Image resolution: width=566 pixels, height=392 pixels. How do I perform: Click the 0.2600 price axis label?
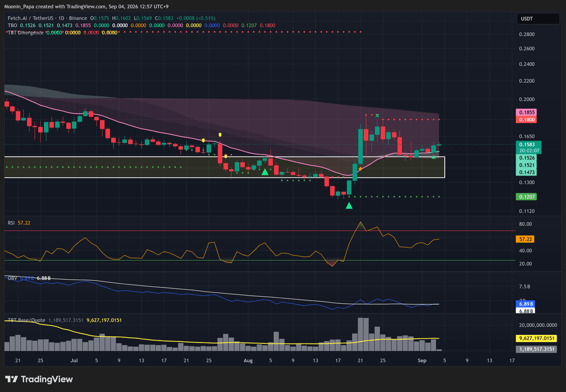click(526, 49)
